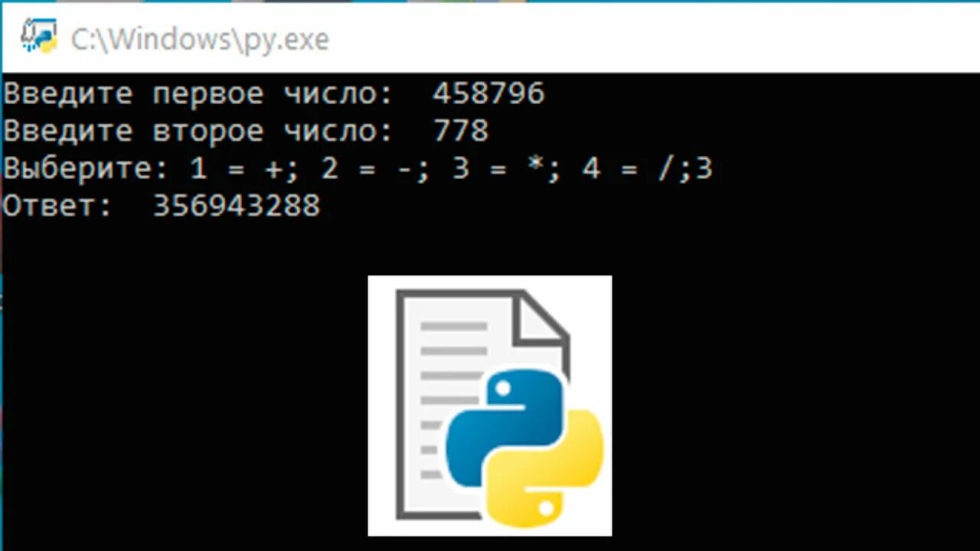Click the 'Введите первое число:' prompt

(198, 94)
